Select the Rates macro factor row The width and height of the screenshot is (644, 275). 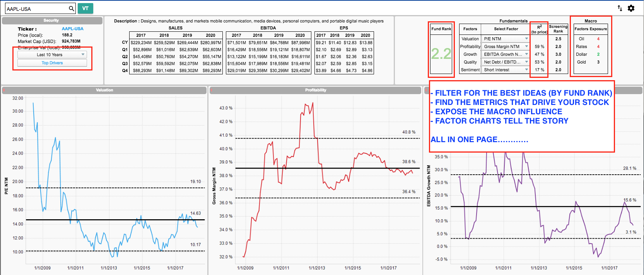591,46
